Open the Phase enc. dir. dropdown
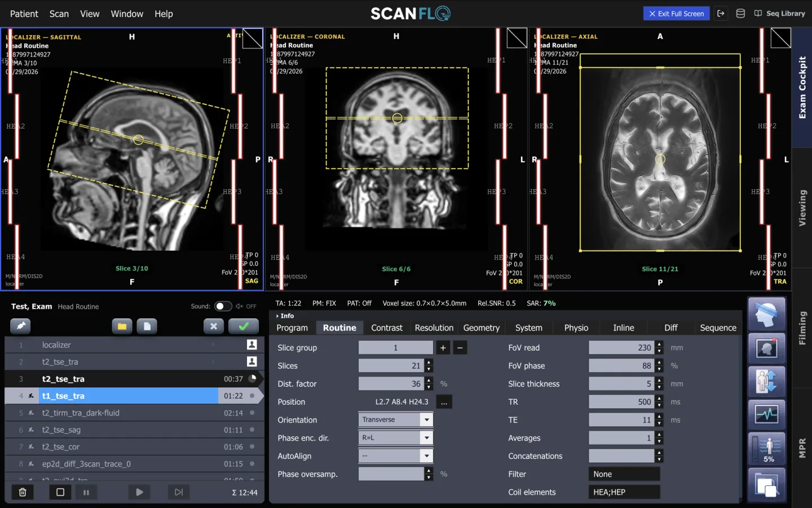812x508 pixels. coord(396,438)
